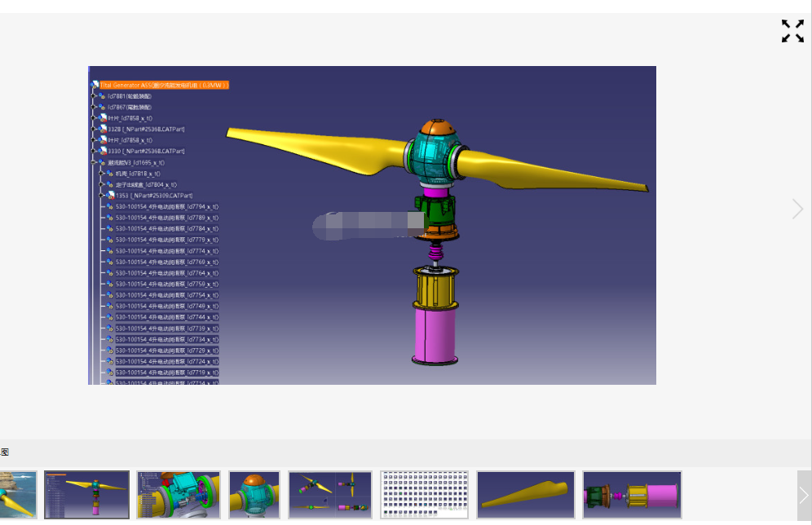Open the cyan hub dome thumbnail
The height and width of the screenshot is (525, 812).
tap(254, 495)
